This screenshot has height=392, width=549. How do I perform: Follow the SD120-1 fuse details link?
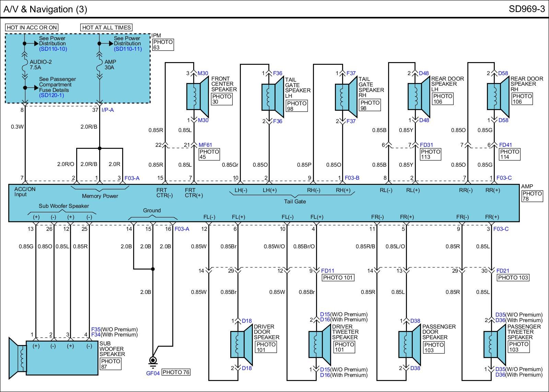coord(51,95)
